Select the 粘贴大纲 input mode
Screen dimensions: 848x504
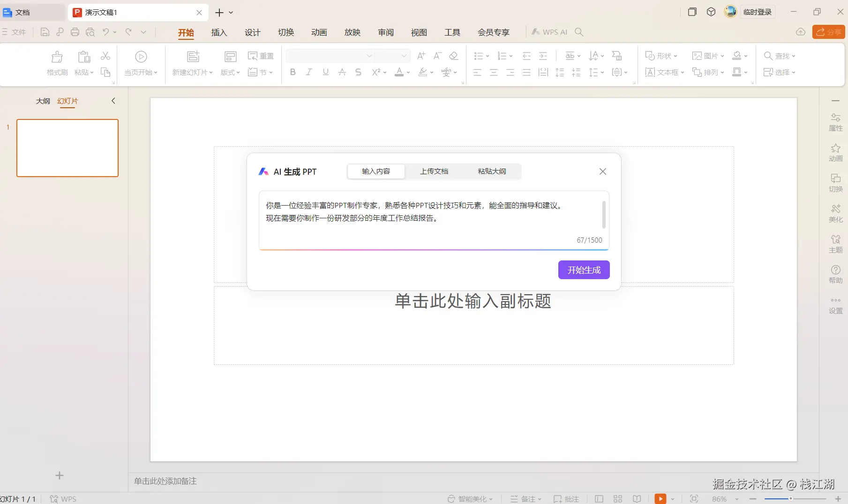(492, 171)
